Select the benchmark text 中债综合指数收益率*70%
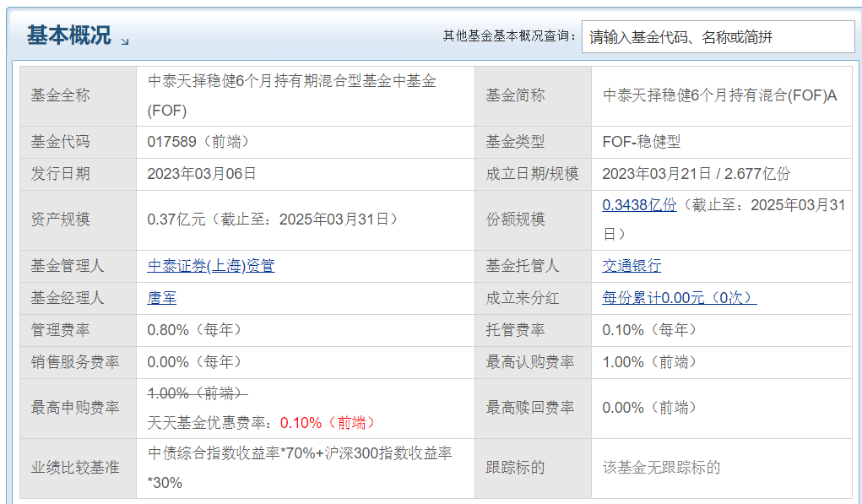Viewport: 862px width, 504px height. (x=231, y=453)
